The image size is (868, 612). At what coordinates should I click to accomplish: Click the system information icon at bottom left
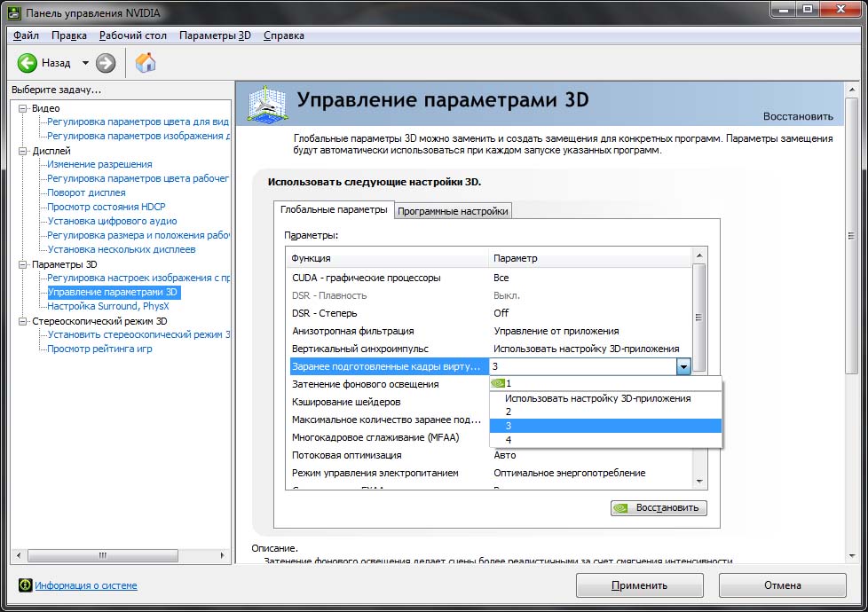[25, 585]
